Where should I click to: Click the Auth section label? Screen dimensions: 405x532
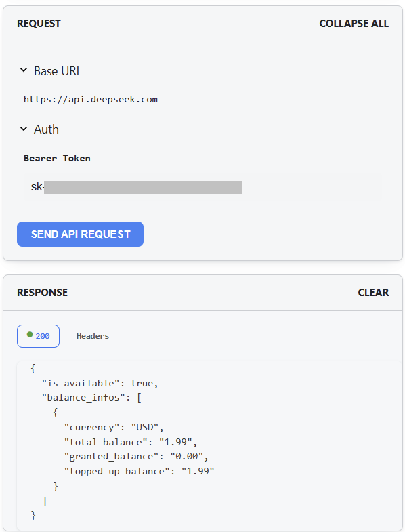pos(46,129)
